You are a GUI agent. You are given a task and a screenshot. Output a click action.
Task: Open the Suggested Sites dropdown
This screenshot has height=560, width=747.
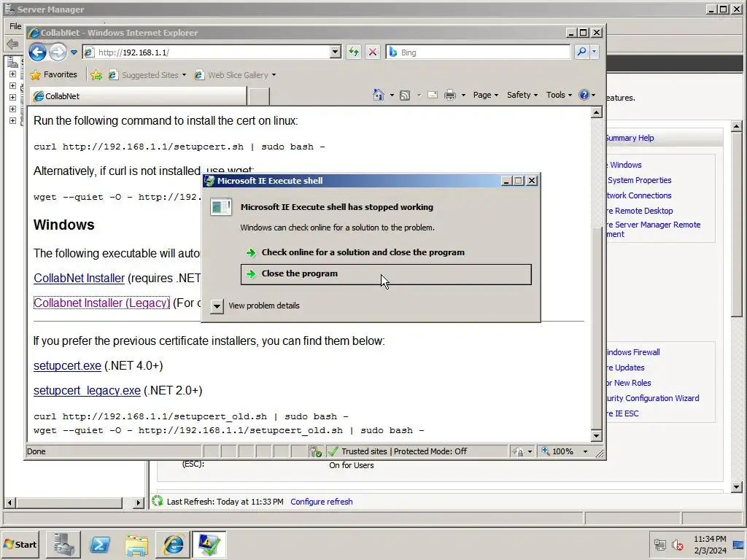pyautogui.click(x=184, y=75)
